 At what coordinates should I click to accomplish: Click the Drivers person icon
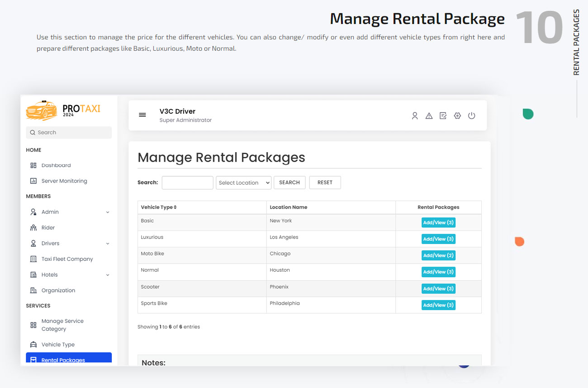pos(33,244)
